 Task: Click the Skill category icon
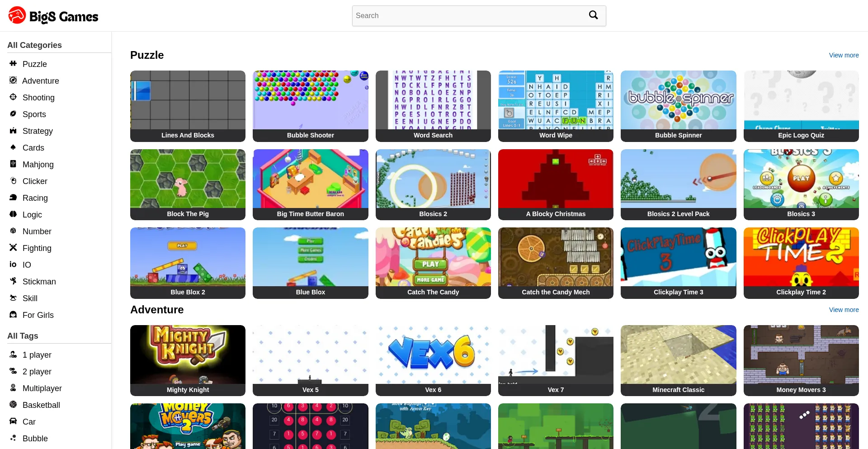[x=13, y=298]
